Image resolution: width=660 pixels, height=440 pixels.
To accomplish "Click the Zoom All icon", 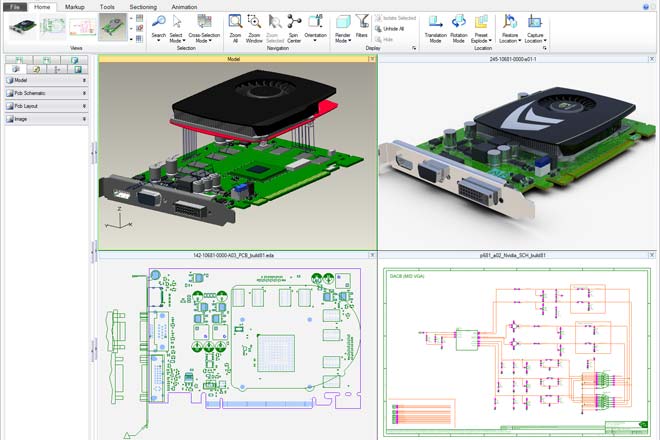I will (x=235, y=21).
